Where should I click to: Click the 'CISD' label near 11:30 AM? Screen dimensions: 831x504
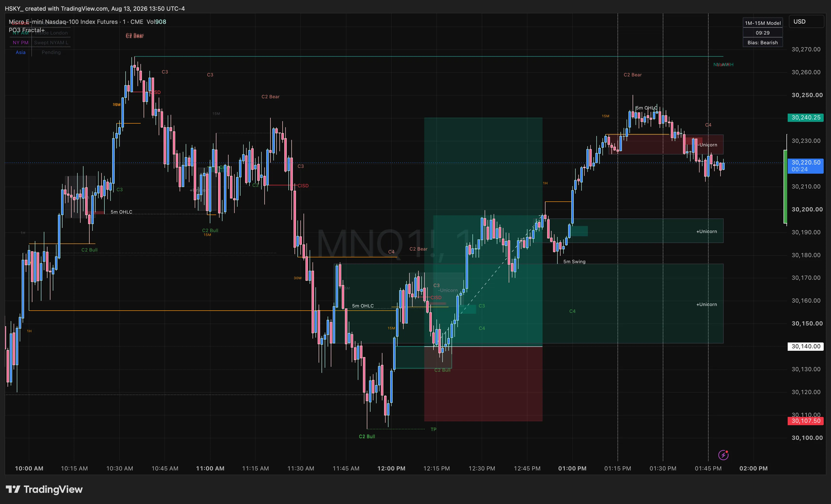(303, 186)
